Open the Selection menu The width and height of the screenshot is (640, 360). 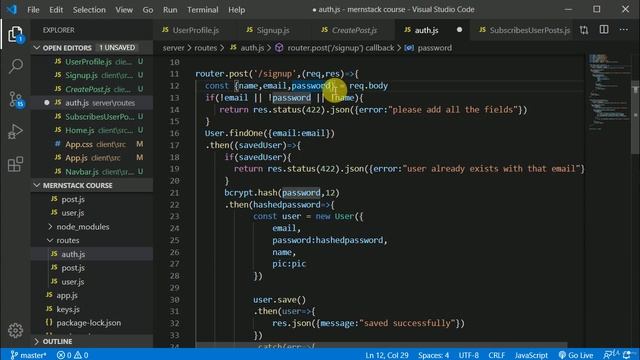[x=89, y=10]
